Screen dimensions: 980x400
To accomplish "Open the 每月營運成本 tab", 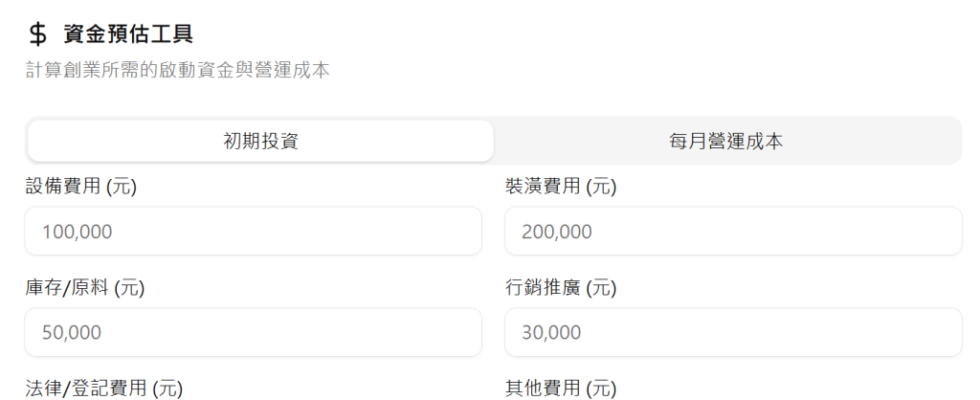I will (726, 141).
